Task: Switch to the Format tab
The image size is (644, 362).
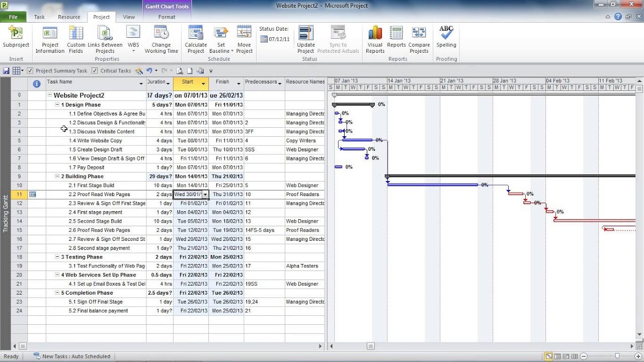Action: point(167,17)
